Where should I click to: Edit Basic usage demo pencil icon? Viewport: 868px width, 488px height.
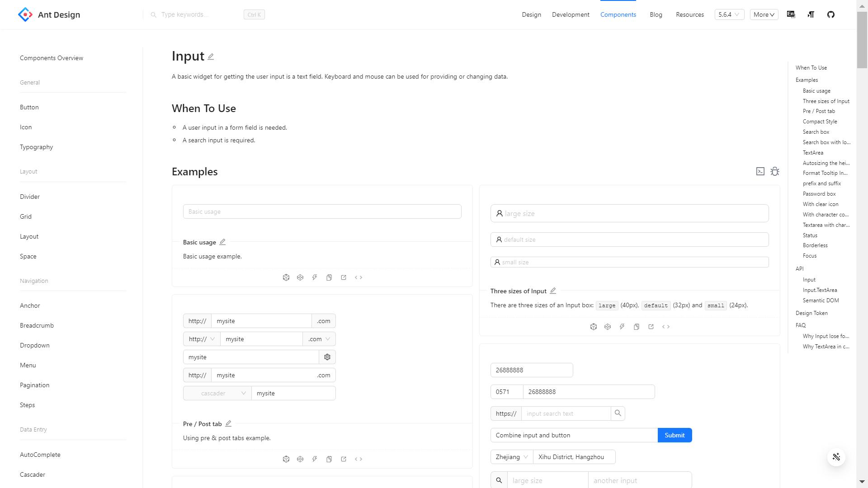tap(222, 242)
